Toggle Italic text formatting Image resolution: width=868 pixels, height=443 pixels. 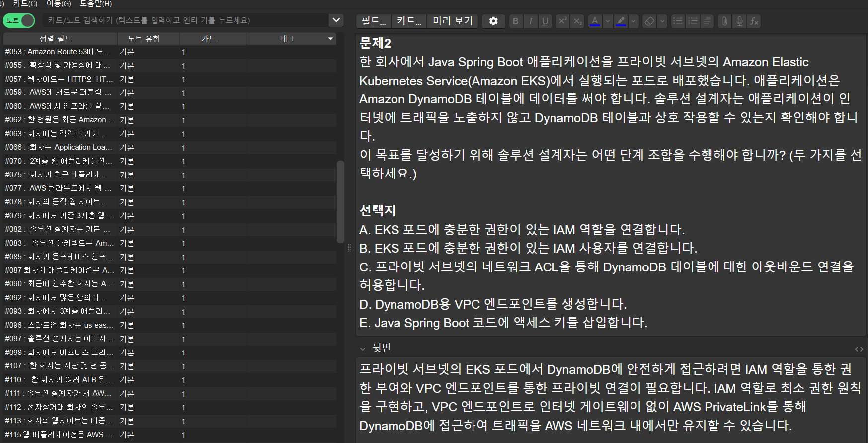(531, 21)
